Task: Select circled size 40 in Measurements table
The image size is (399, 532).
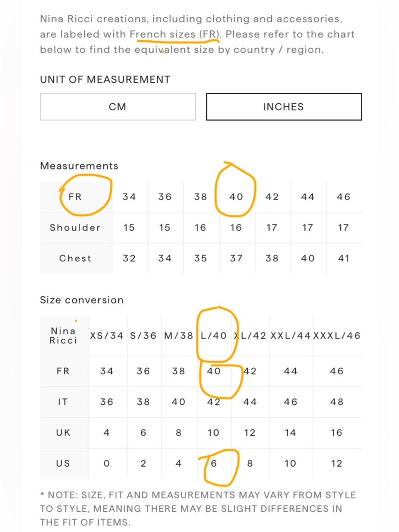Action: 236,197
